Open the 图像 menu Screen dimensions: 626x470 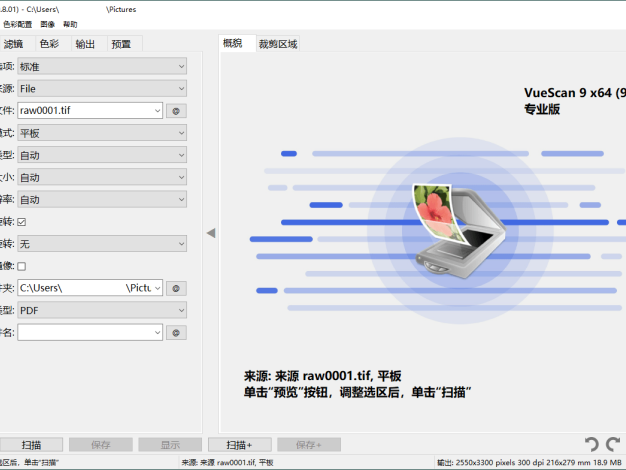pos(48,24)
